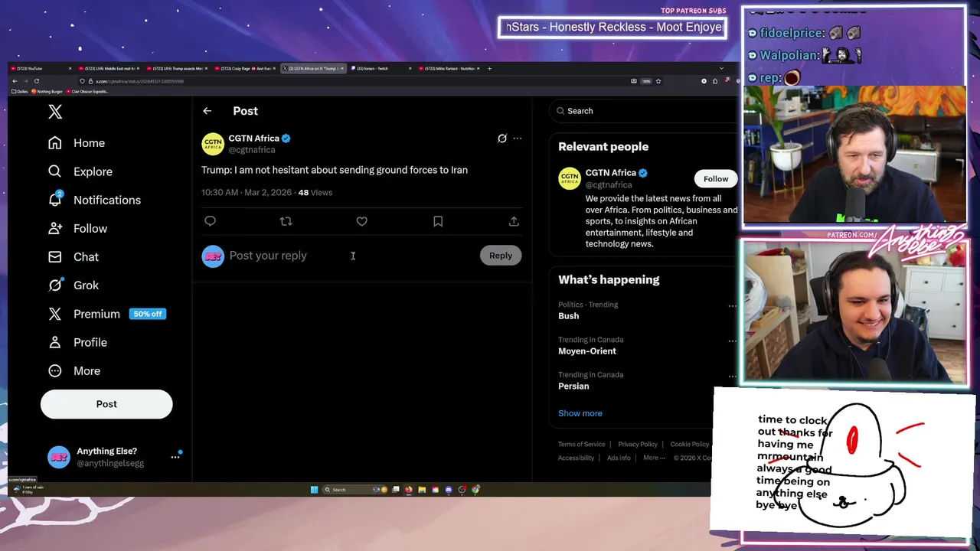This screenshot has height=551, width=980.
Task: Like the post with the heart icon
Action: click(361, 221)
